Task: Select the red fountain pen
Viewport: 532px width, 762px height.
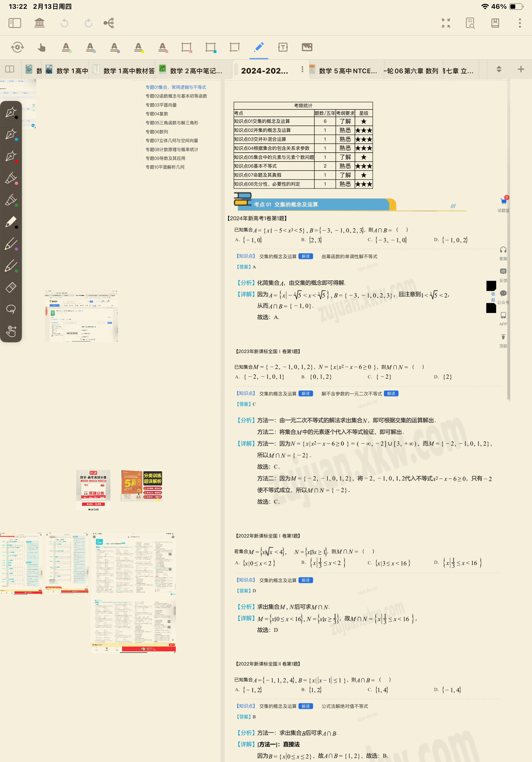Action: pos(11,157)
